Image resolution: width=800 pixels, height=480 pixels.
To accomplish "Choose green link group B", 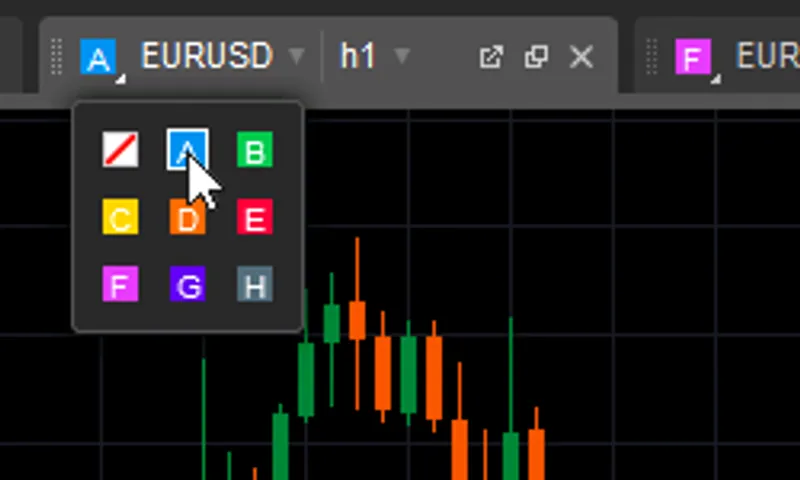I will click(x=255, y=149).
